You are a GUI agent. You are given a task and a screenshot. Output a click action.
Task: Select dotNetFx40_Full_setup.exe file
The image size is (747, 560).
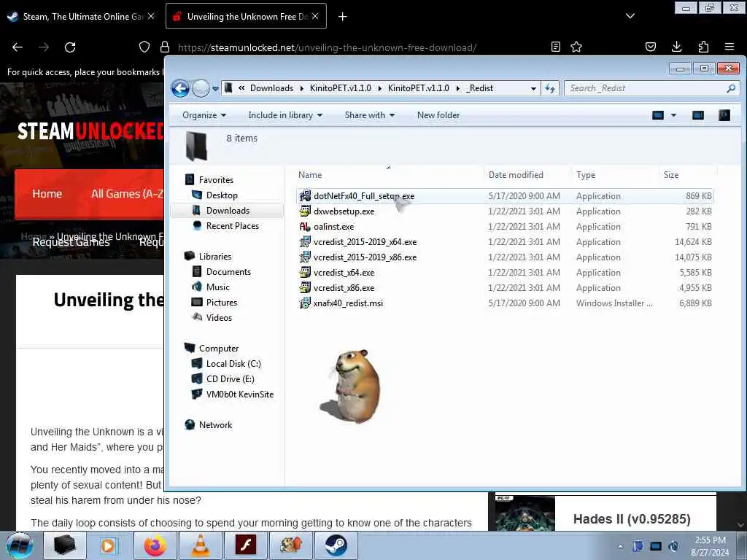505,196
